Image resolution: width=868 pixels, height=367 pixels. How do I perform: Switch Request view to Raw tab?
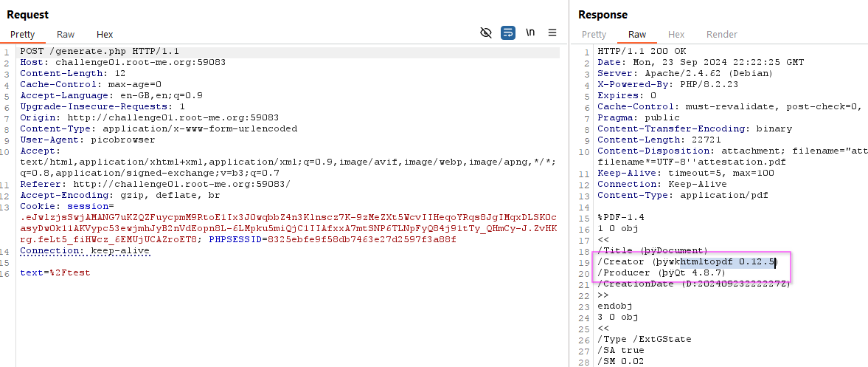click(66, 35)
